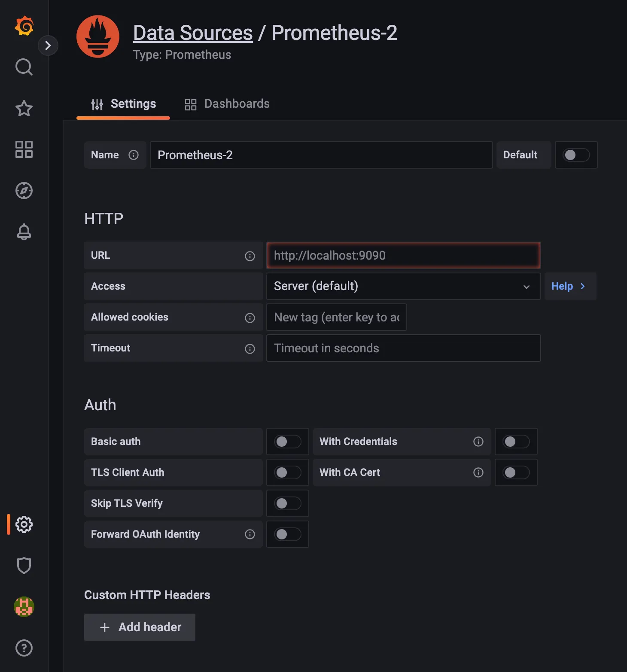
Task: Select the Settings tab
Action: tap(123, 104)
